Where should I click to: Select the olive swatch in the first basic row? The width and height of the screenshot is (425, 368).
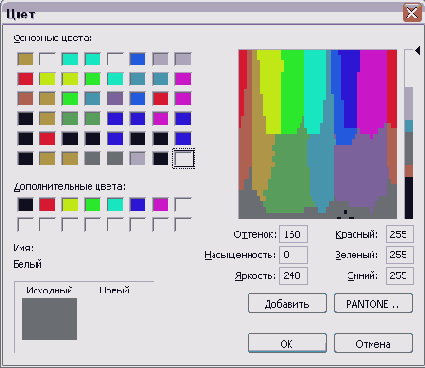(x=25, y=59)
